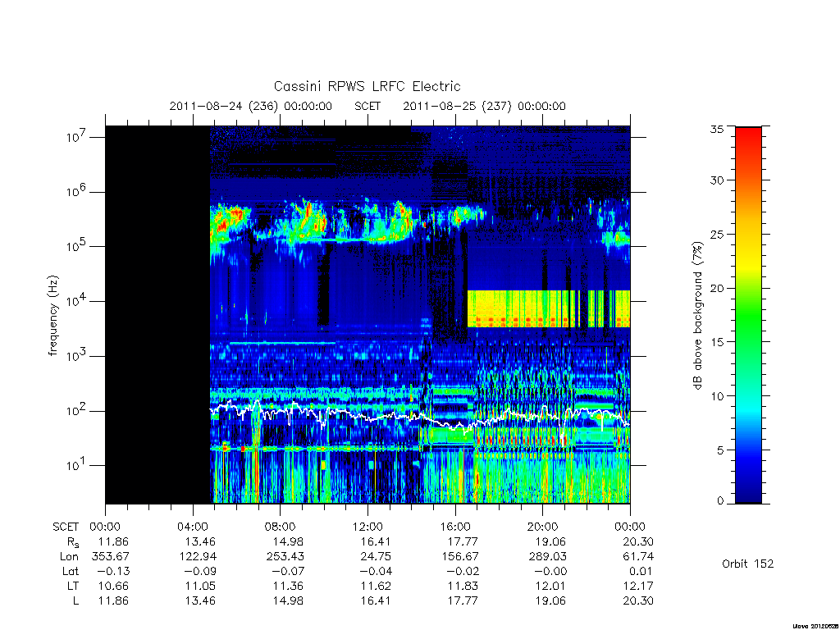Click the 10^3 frequency tick label
Viewport: 840px width, 630px height.
coord(77,355)
